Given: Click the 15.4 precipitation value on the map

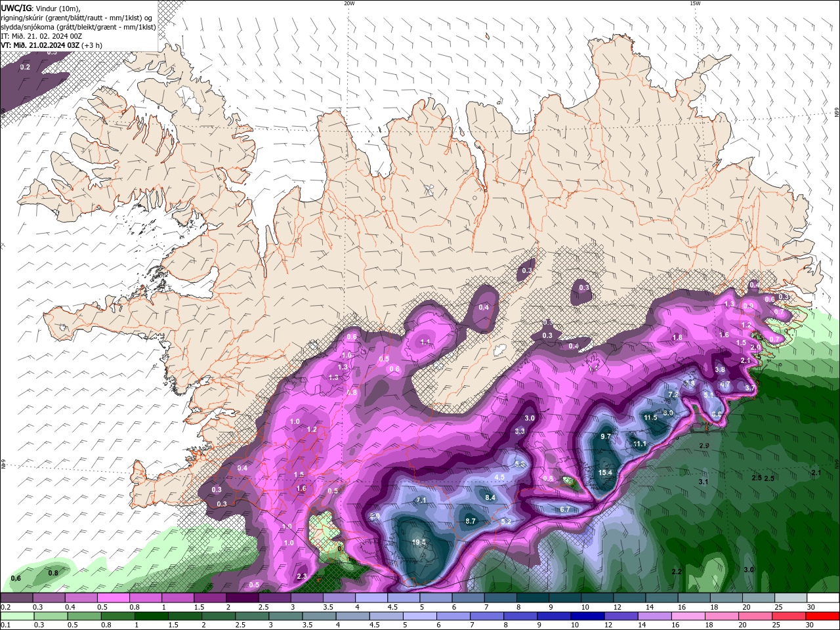Looking at the screenshot, I should 605,472.
